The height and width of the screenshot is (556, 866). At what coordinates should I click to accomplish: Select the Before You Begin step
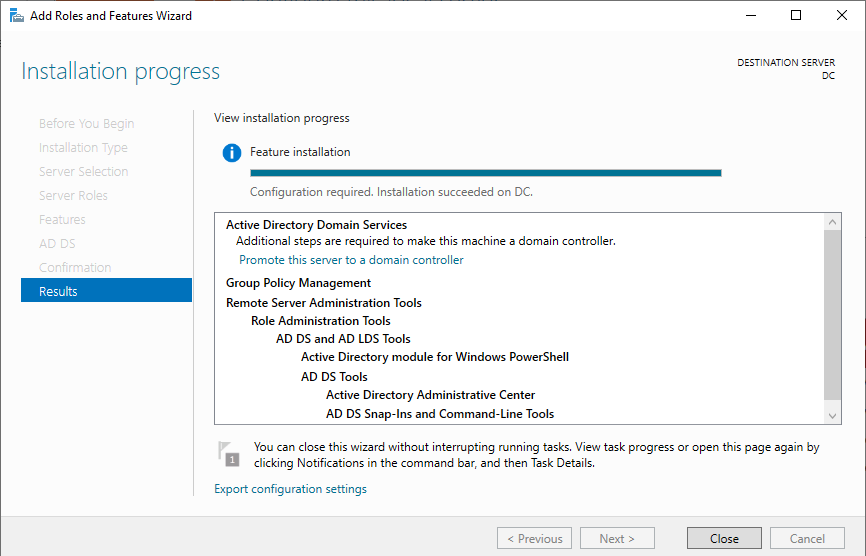[86, 124]
